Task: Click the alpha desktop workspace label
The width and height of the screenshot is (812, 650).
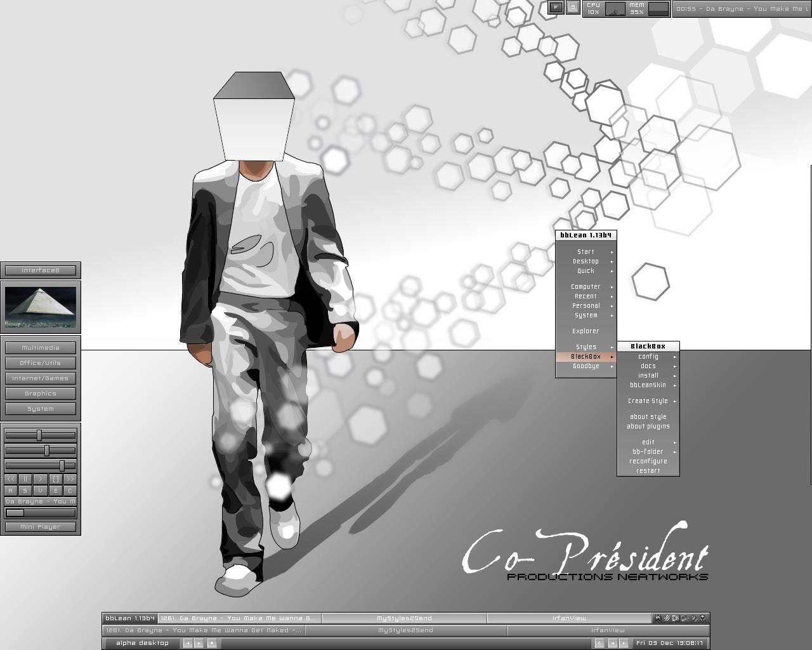Action: [x=142, y=643]
